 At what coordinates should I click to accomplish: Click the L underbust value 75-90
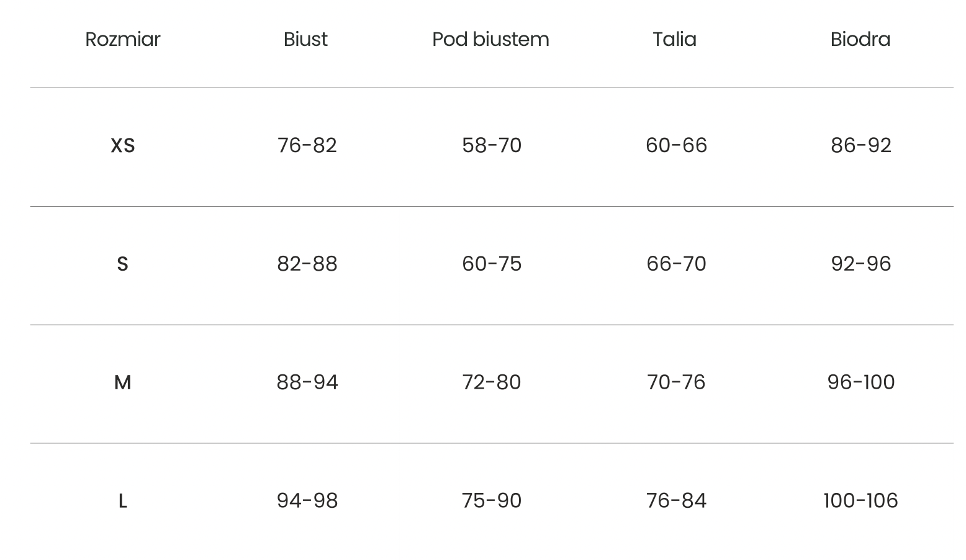click(x=491, y=500)
